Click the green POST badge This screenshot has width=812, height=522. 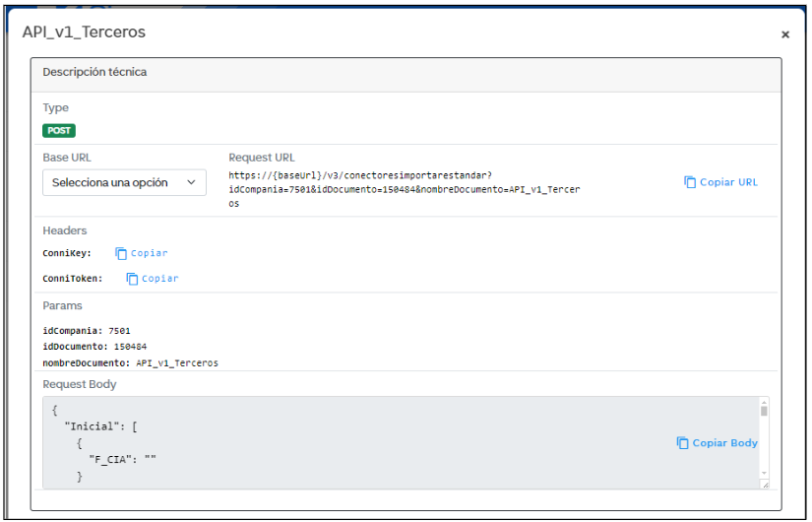point(59,130)
